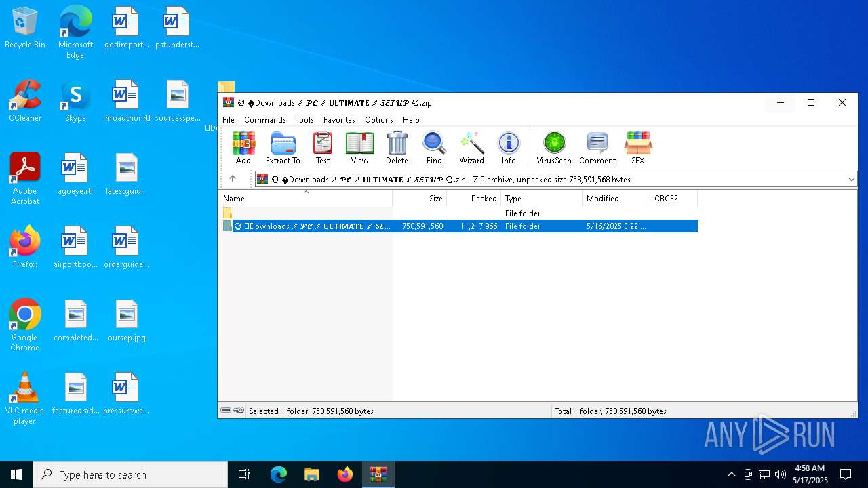The image size is (868, 488).
Task: Go up one folder level arrow
Action: click(233, 179)
